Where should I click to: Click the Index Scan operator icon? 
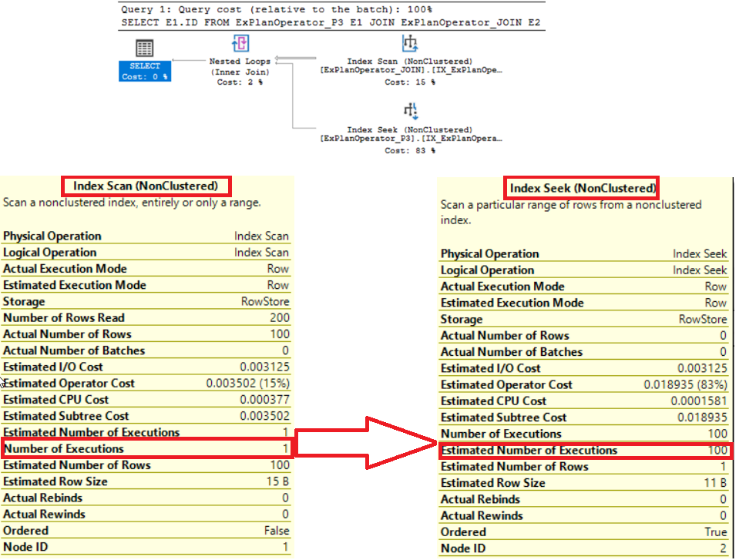point(410,43)
